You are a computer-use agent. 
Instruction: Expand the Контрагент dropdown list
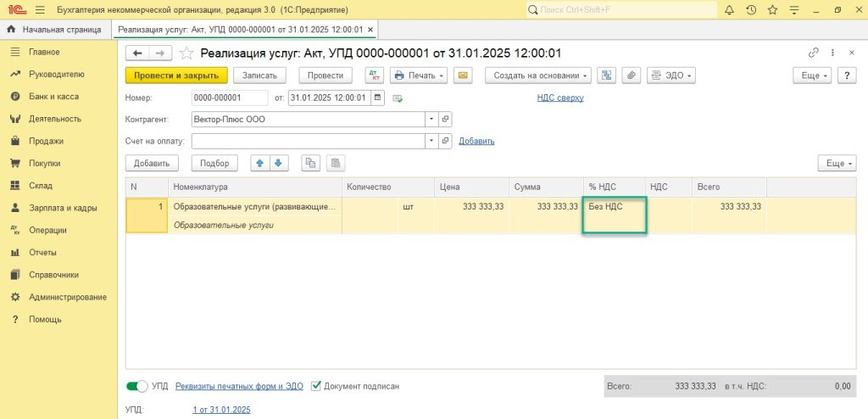coord(431,120)
